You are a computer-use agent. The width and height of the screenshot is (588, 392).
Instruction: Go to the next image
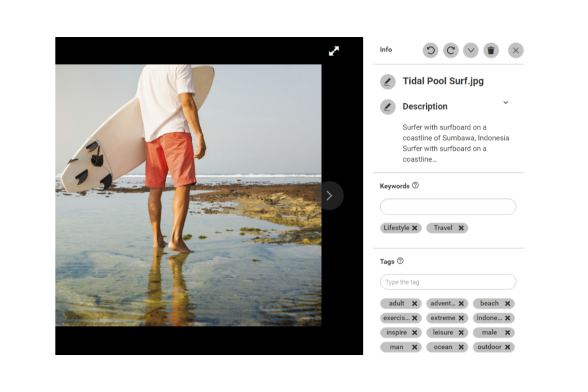tap(329, 195)
